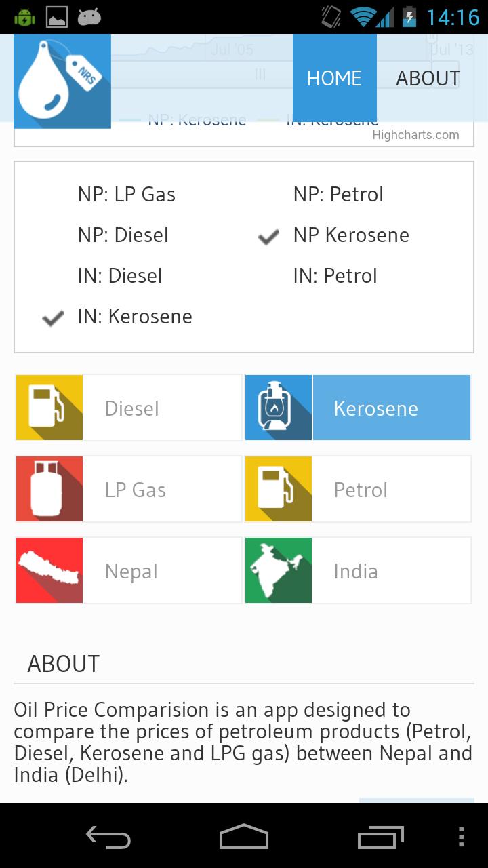Tap the LP Gas cylinder icon
This screenshot has height=868, width=488.
(49, 490)
